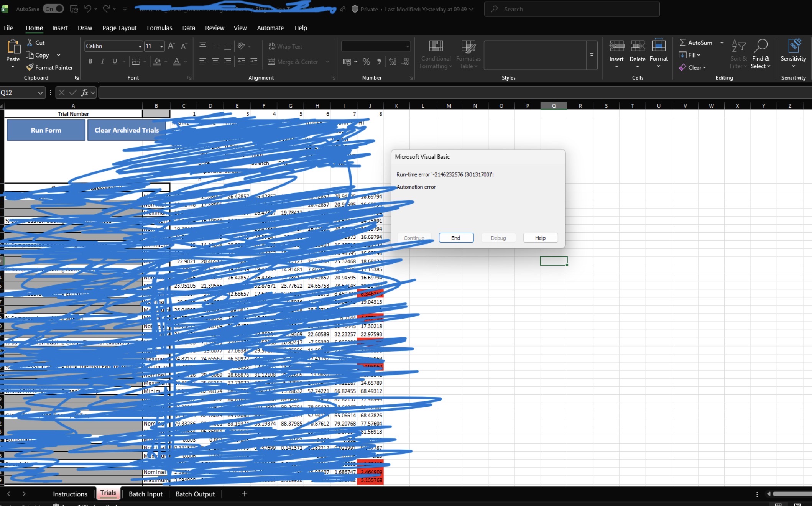Screen dimensions: 812x506
Task: Click the Run Form button
Action: 46,130
